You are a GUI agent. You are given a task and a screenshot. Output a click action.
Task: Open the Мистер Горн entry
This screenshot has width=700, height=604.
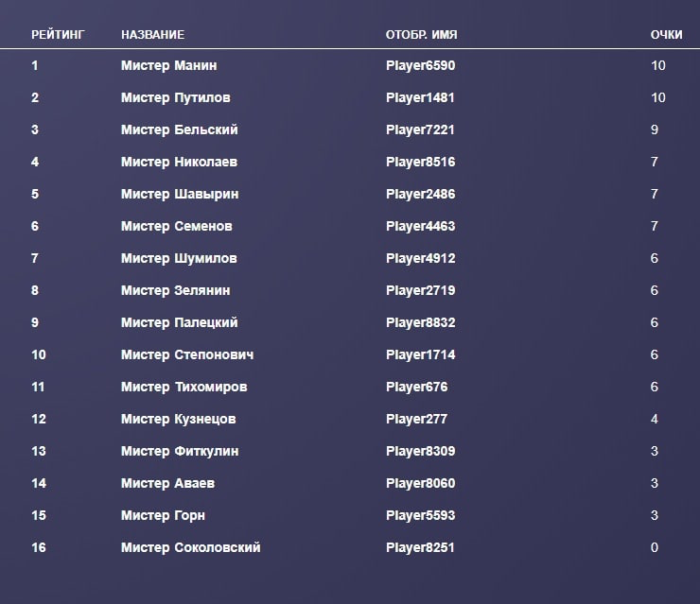[163, 516]
